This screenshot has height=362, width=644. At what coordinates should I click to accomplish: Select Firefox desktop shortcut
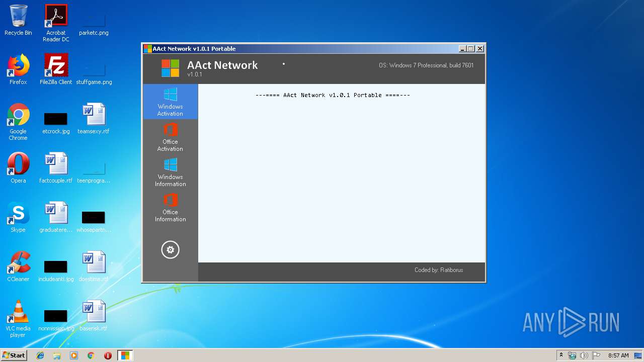pyautogui.click(x=18, y=69)
